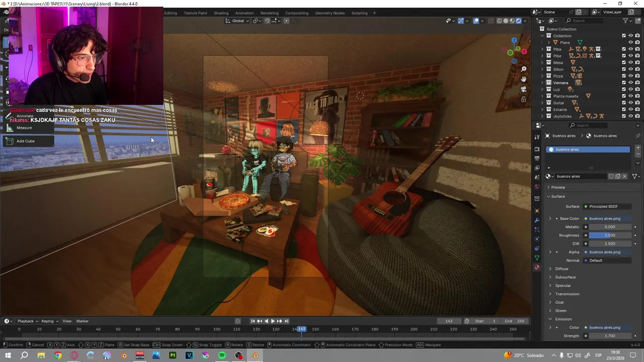Toggle viewport overlays button
644x362 pixels.
[x=476, y=21]
